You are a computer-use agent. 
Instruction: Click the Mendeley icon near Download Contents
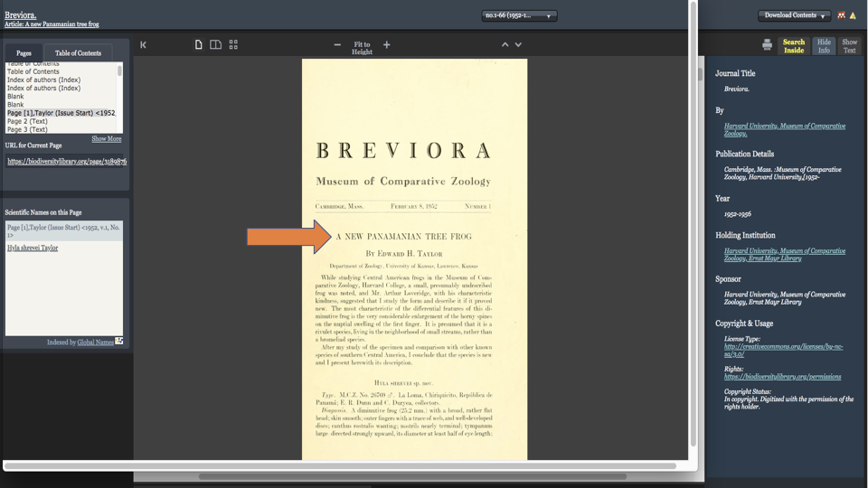coord(842,15)
